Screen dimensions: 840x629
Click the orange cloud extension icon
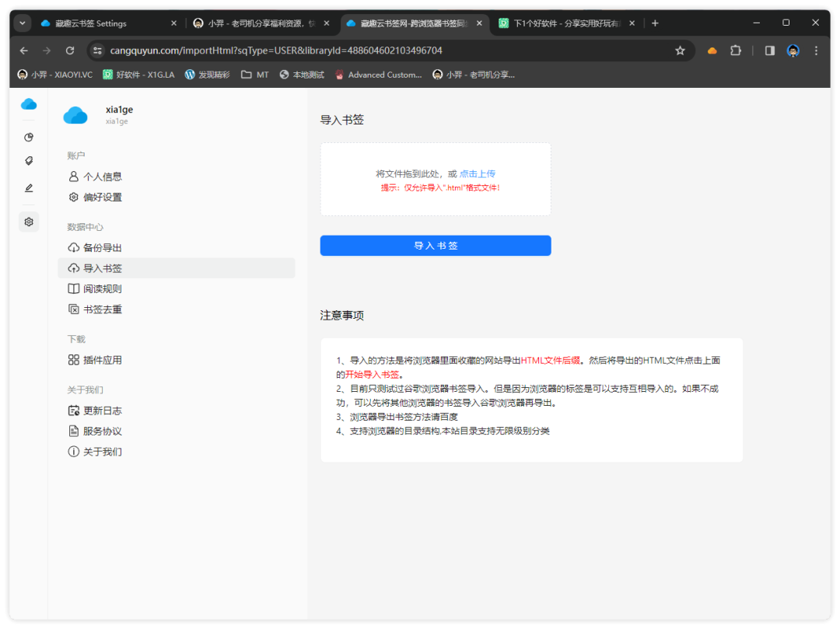click(x=712, y=51)
